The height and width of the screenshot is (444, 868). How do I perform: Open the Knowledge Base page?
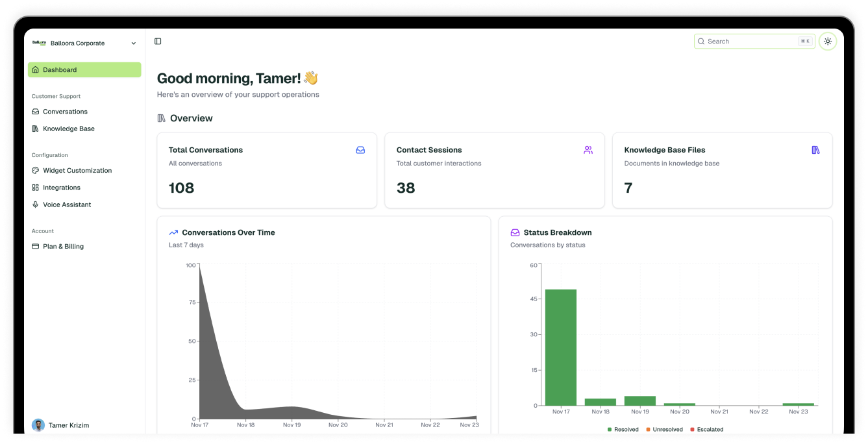pos(68,129)
